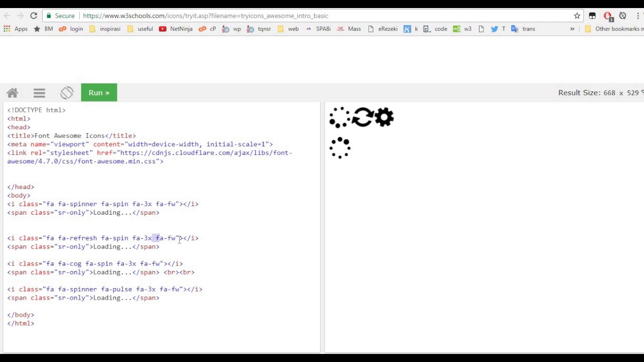Go to the W3Schools home icon

coord(12,93)
